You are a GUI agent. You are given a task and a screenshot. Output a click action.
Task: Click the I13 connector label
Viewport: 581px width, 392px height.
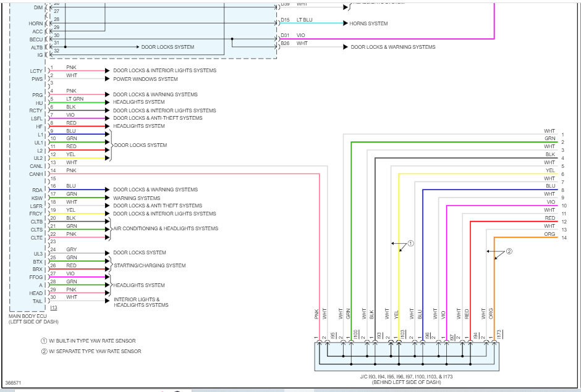tap(53, 307)
